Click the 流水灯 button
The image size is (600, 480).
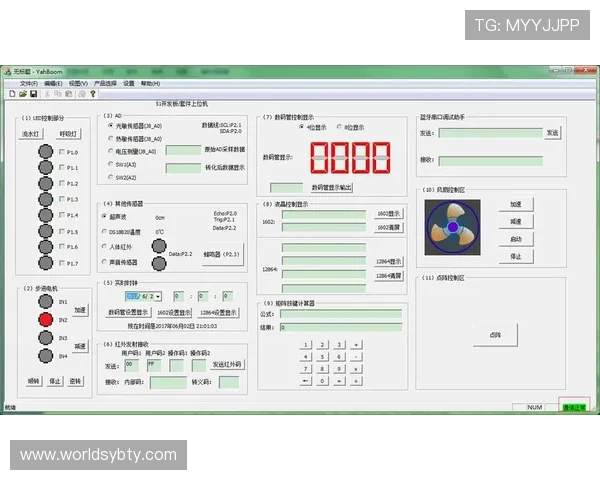click(x=32, y=133)
